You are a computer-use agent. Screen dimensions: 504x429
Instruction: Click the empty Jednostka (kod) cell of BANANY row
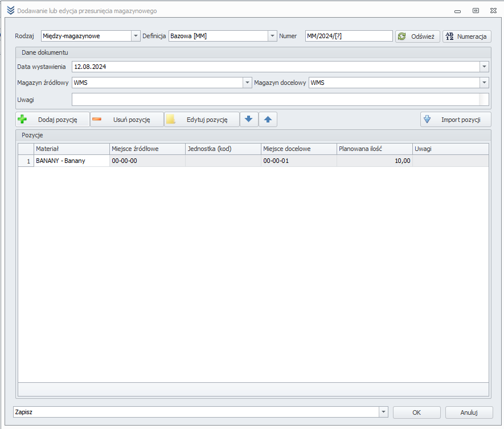click(223, 161)
